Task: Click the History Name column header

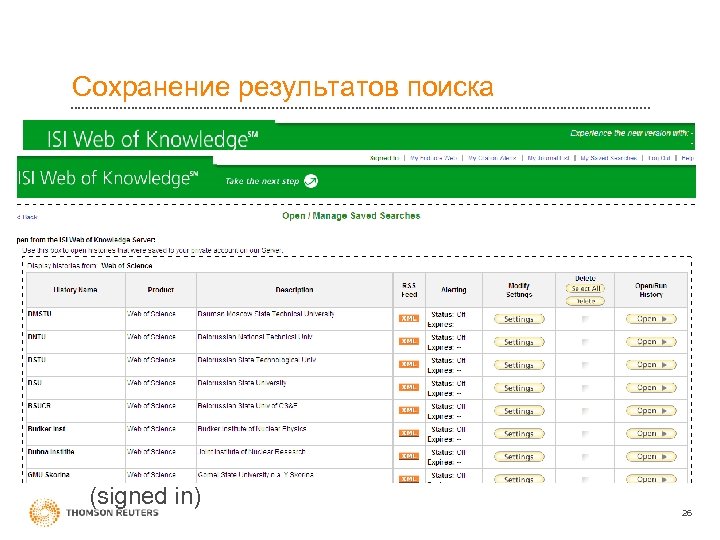Action: (x=76, y=290)
